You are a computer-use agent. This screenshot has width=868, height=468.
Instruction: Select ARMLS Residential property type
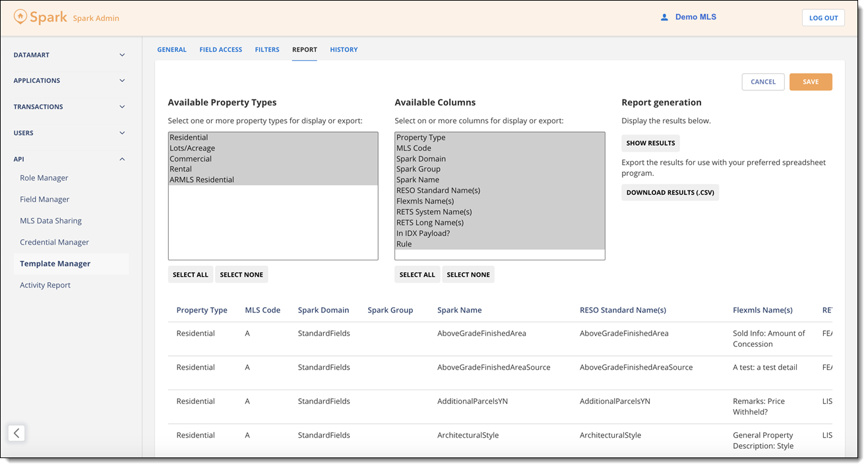pos(273,180)
